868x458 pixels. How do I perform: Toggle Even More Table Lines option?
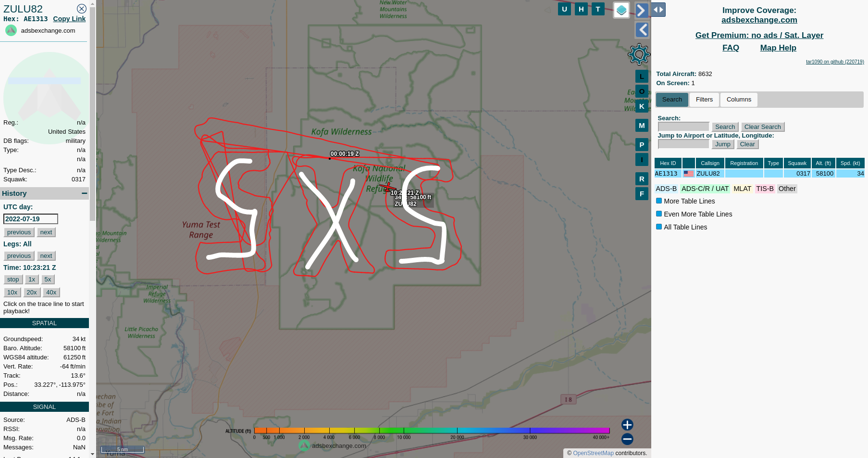point(659,214)
